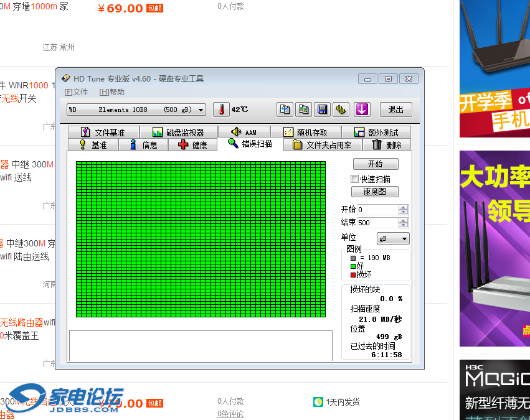Image resolution: width=530 pixels, height=420 pixels.
Task: Click the floppy disk save icon
Action: pyautogui.click(x=322, y=110)
